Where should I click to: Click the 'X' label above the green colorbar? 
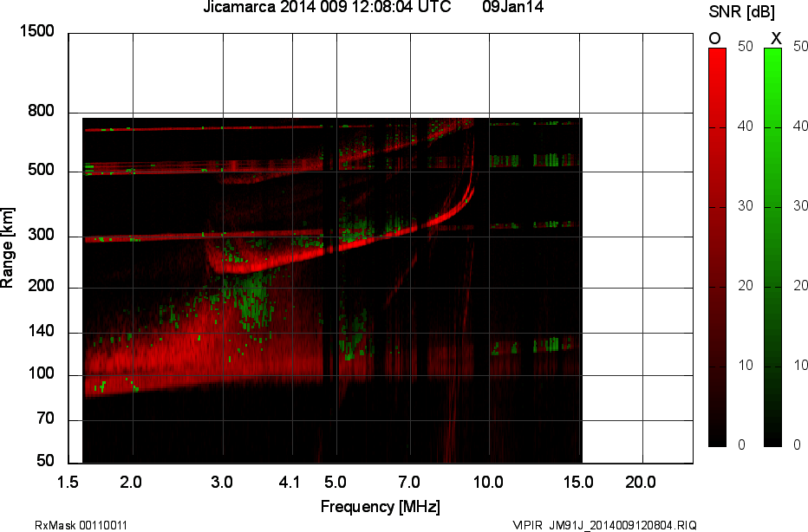[x=776, y=39]
